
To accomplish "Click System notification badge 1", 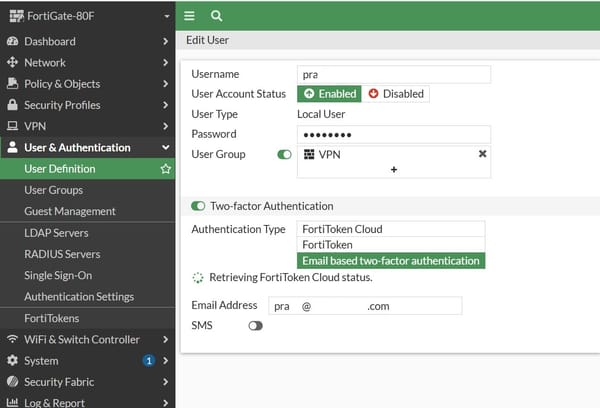I will 149,361.
